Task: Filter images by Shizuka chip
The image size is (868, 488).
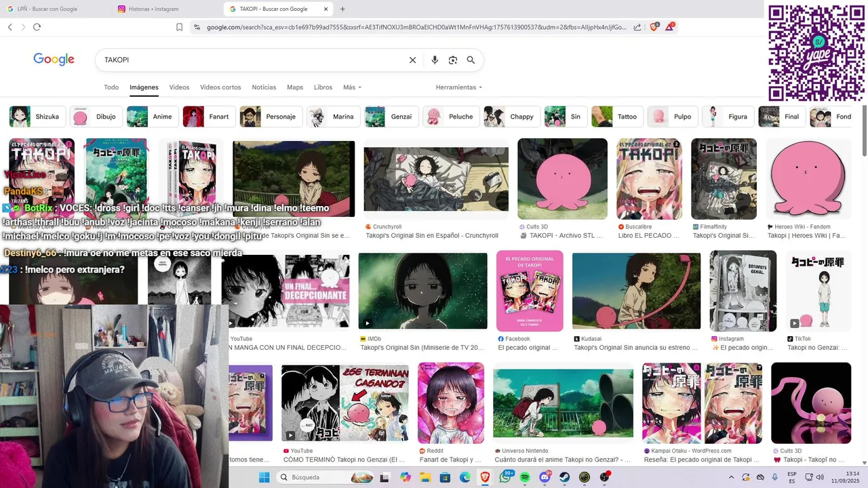Action: click(x=37, y=117)
